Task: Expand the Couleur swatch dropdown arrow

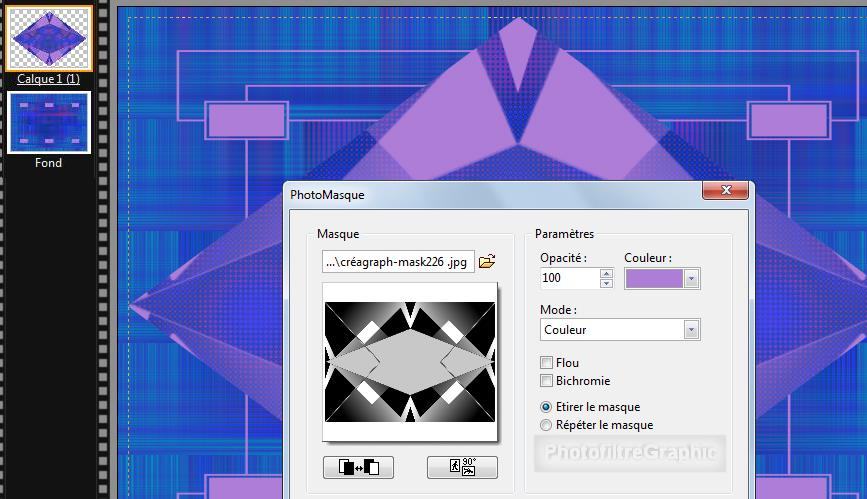Action: [691, 279]
